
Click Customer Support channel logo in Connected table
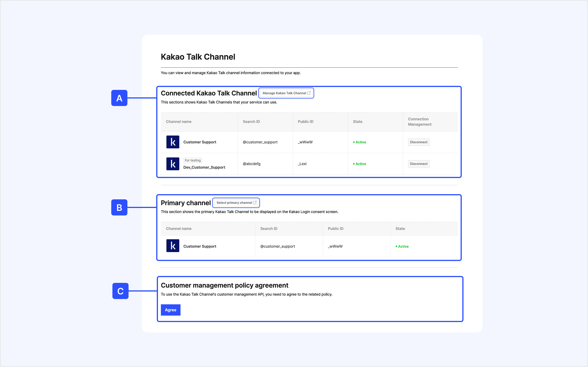coord(173,142)
